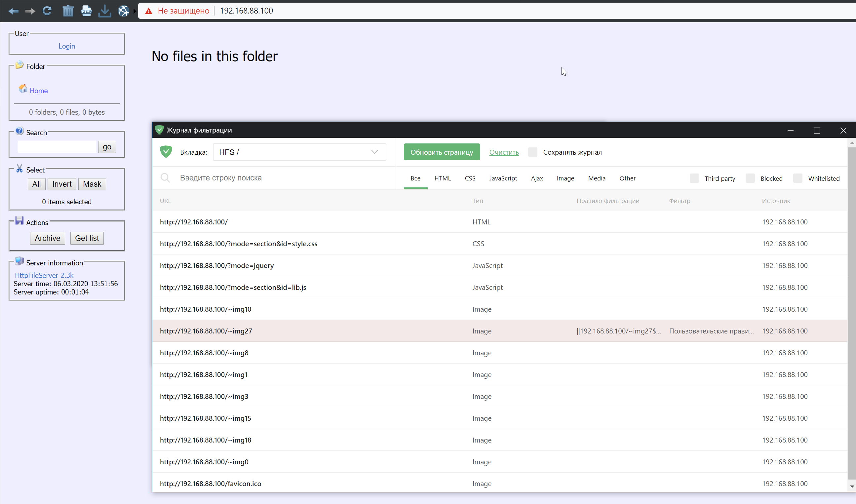Expand the toolbar overflow arrow near address bar
The height and width of the screenshot is (504, 856).
(135, 11)
